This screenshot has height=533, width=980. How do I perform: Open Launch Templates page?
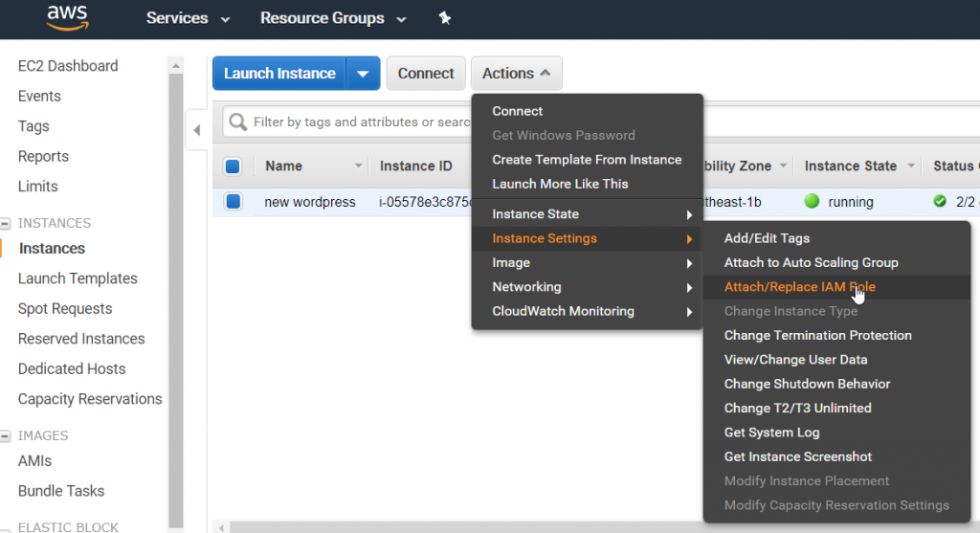78,278
